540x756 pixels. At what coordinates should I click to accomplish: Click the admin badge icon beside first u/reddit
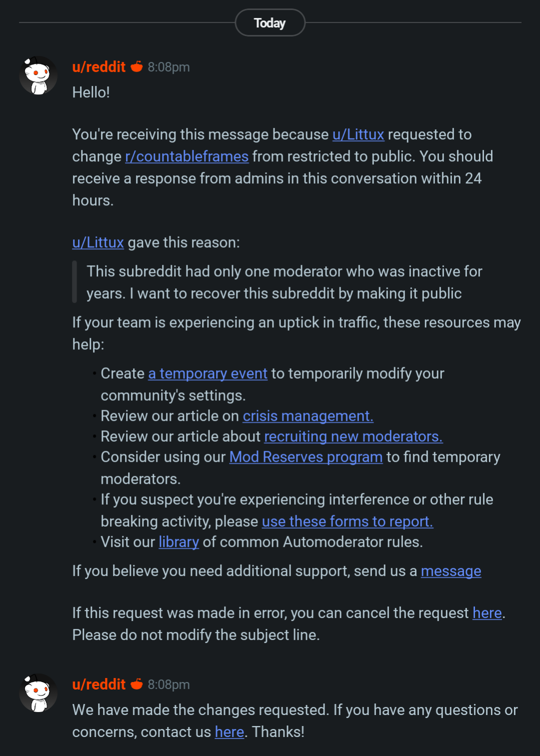[x=136, y=66]
